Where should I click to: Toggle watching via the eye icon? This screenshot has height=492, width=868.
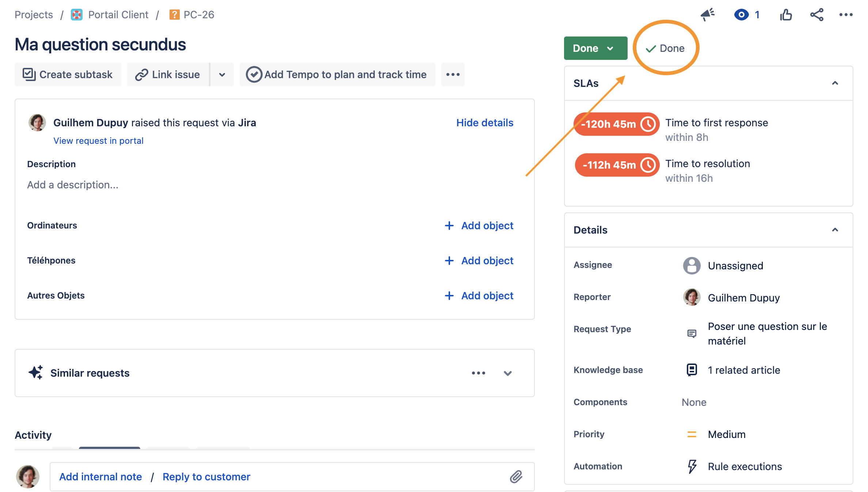click(741, 15)
